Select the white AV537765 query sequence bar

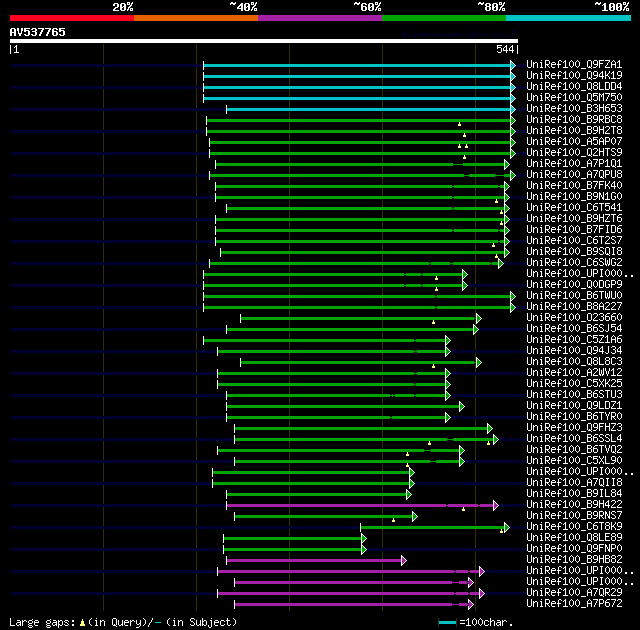[x=264, y=41]
